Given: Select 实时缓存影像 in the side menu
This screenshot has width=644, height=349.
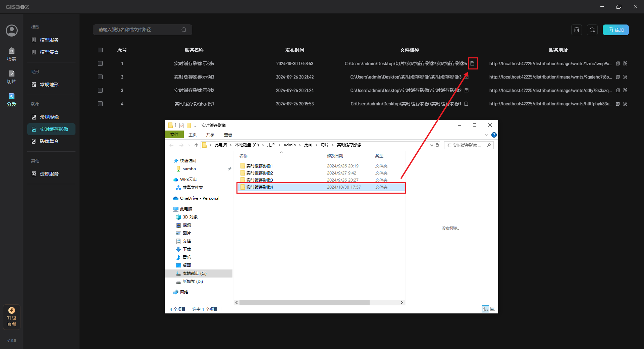Looking at the screenshot, I should (51, 129).
